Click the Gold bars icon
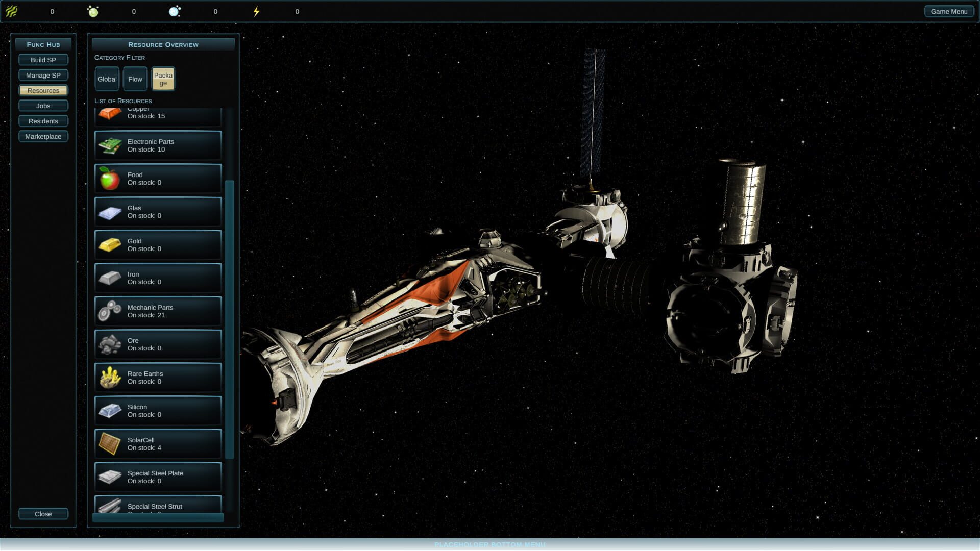Screen dimensions: 980x551 pyautogui.click(x=109, y=245)
